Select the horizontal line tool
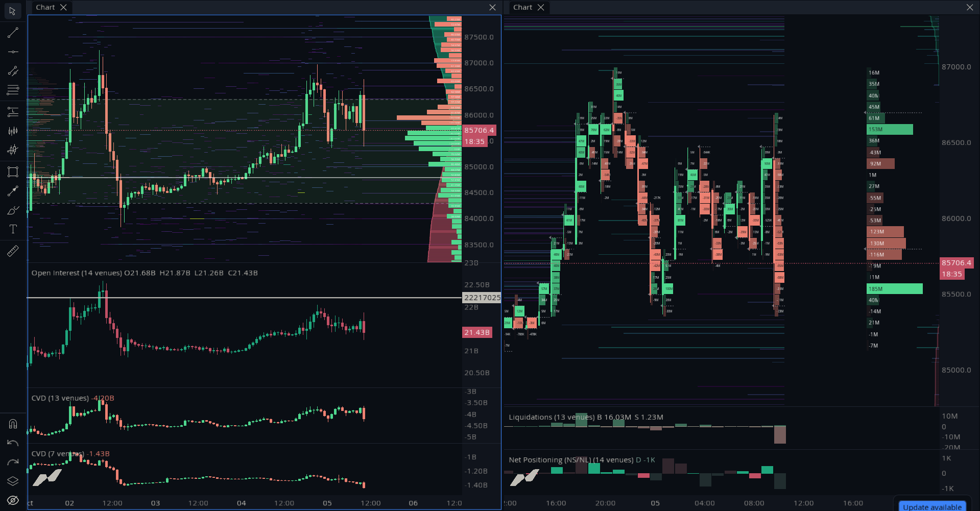This screenshot has width=980, height=511. [x=13, y=52]
